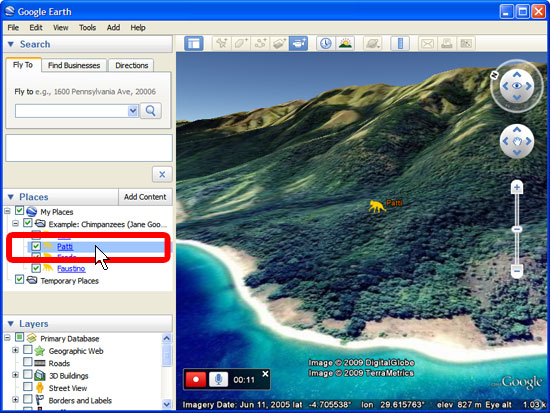Open the Tools menu
The height and width of the screenshot is (413, 550).
[x=87, y=27]
